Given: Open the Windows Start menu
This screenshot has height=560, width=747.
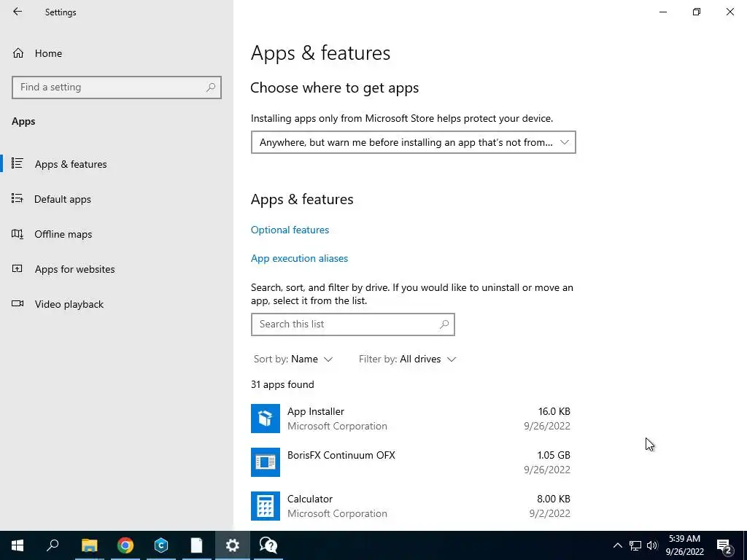Looking at the screenshot, I should [18, 545].
